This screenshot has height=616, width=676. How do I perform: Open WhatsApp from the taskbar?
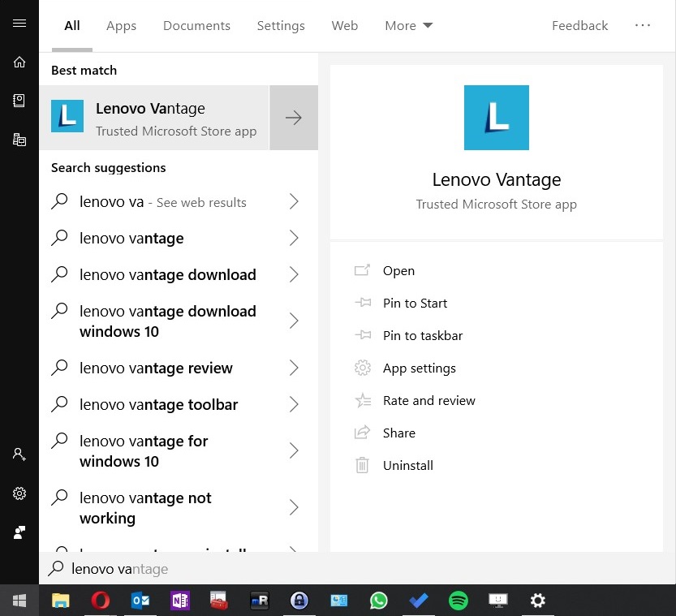pos(379,601)
